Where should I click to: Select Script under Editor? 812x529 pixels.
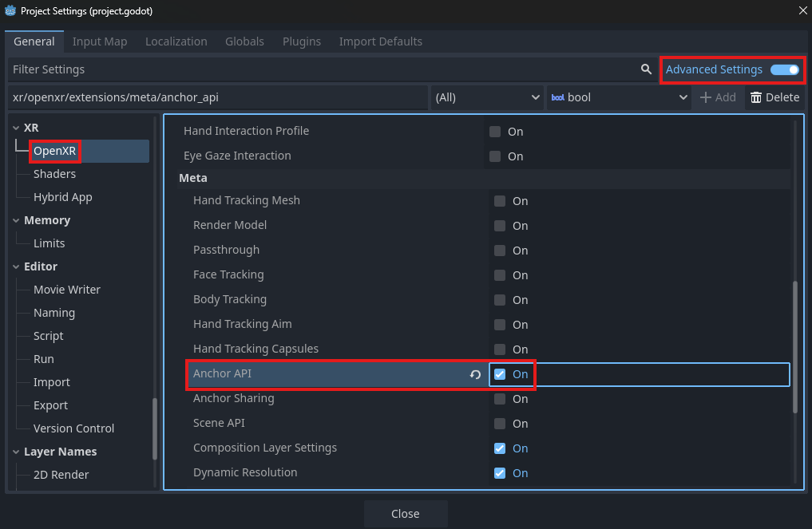48,336
